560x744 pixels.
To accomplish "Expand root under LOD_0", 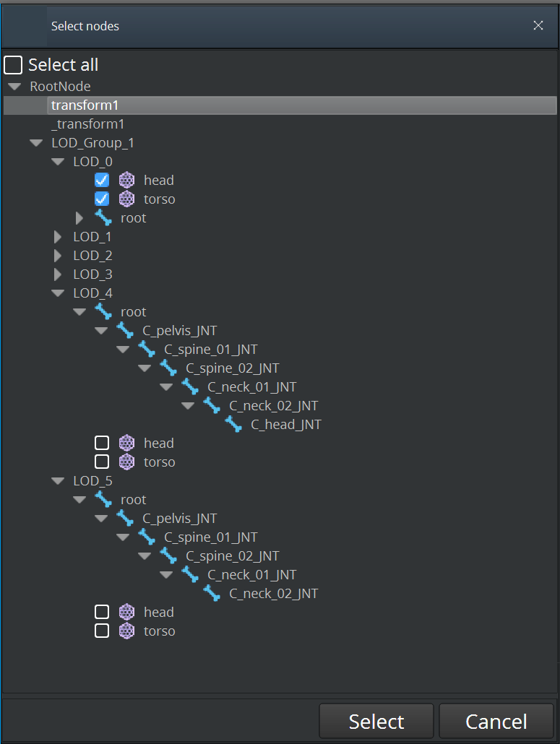I will click(x=79, y=217).
